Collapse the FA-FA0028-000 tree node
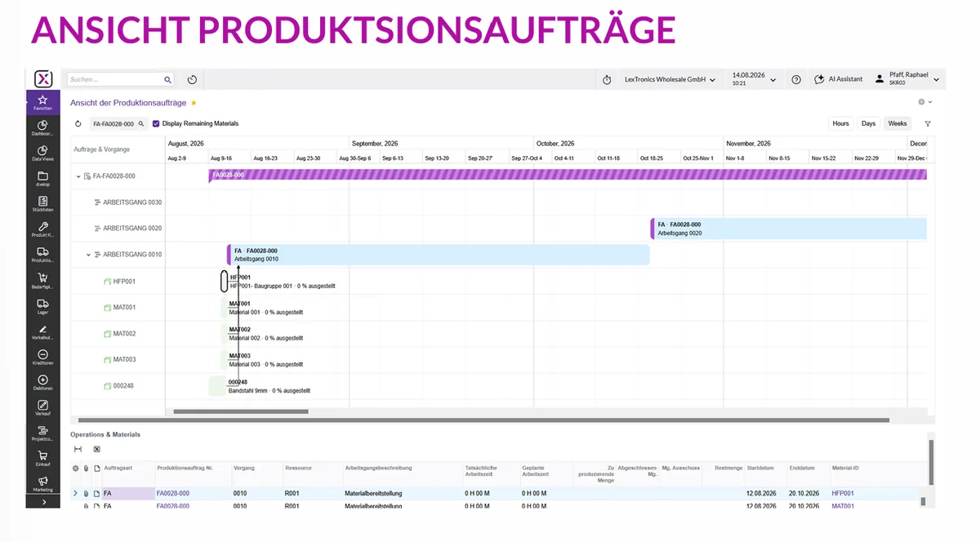 (78, 176)
